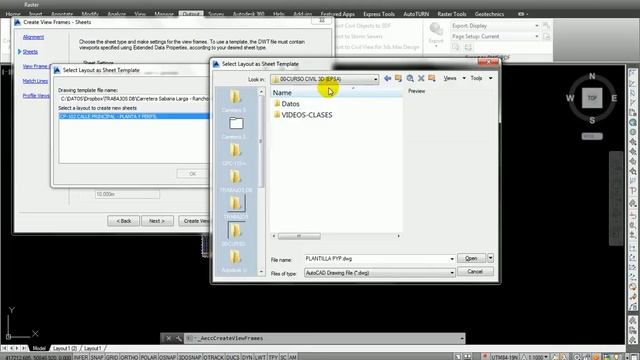Screen dimensions: 640x360
Task: Open the AutoTURN ribbon tab
Action: (416, 14)
